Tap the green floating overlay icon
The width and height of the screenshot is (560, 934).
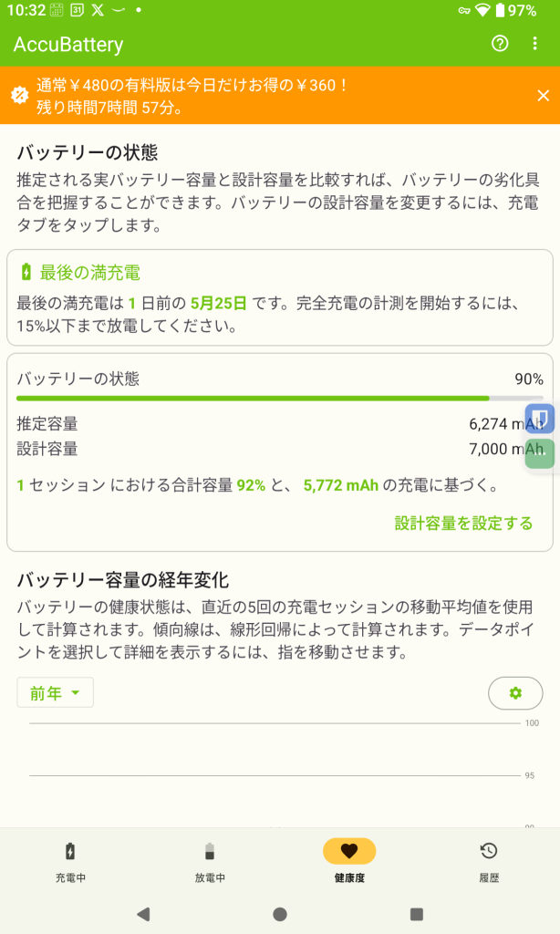541,453
